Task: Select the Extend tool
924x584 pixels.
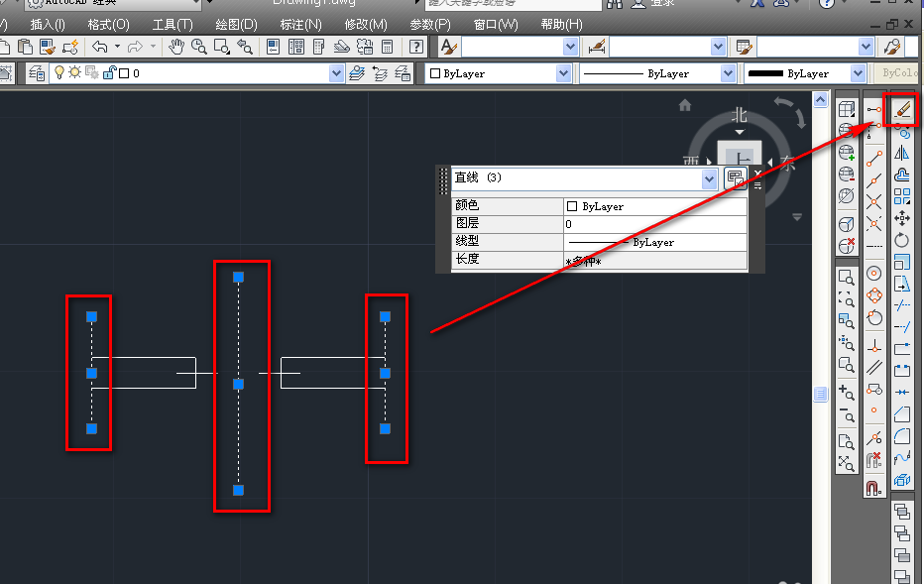Action: (x=902, y=326)
